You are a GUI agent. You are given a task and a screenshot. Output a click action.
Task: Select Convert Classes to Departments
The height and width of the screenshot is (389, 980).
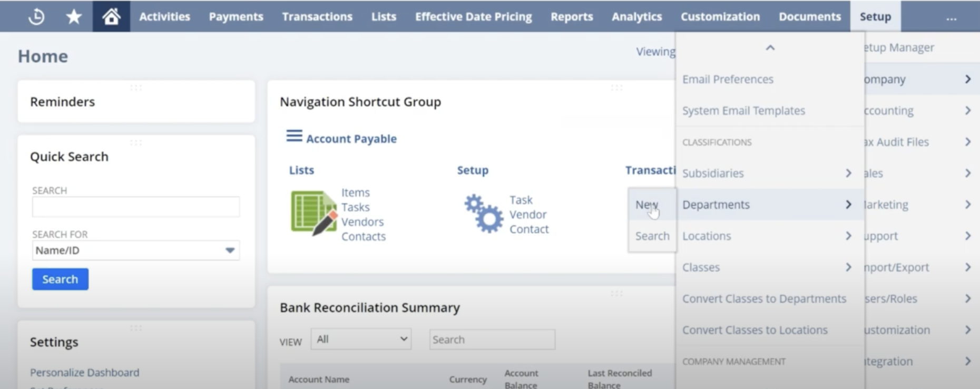click(765, 298)
